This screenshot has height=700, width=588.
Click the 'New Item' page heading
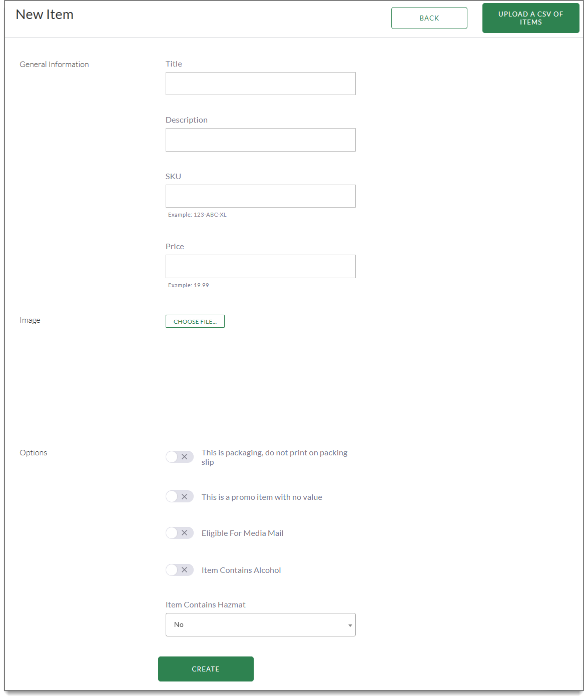click(45, 15)
